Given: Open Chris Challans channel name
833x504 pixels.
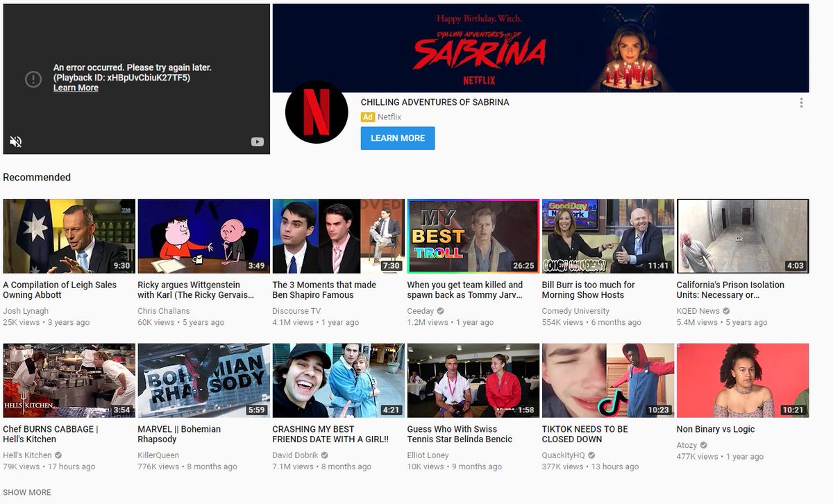Looking at the screenshot, I should tap(163, 311).
